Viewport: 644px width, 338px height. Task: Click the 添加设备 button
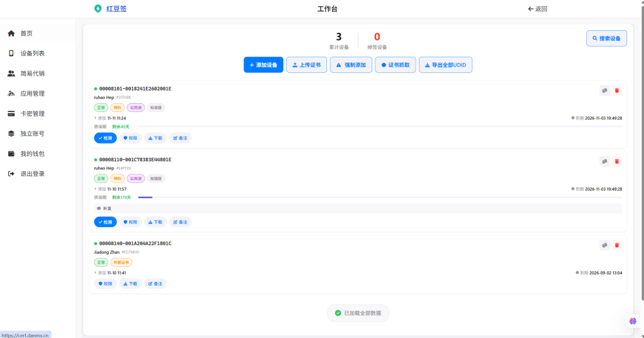coord(264,65)
